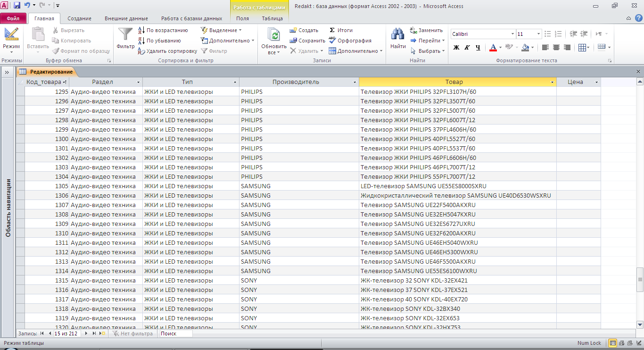Sort ascending with По возрастанию
The width and height of the screenshot is (644, 350).
pyautogui.click(x=163, y=30)
